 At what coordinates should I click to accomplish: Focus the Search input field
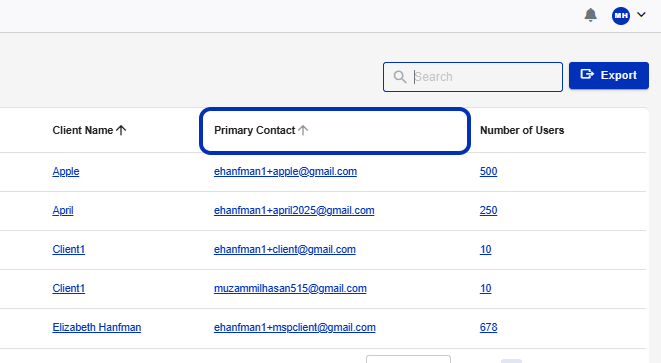tap(473, 77)
